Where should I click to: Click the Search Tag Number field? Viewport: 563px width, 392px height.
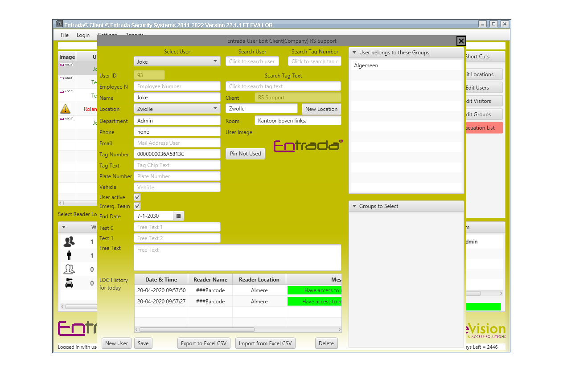coord(315,61)
